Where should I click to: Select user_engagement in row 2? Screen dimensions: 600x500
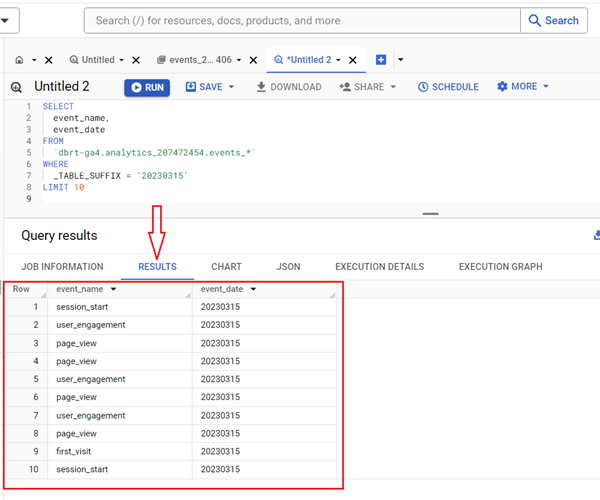tap(91, 325)
